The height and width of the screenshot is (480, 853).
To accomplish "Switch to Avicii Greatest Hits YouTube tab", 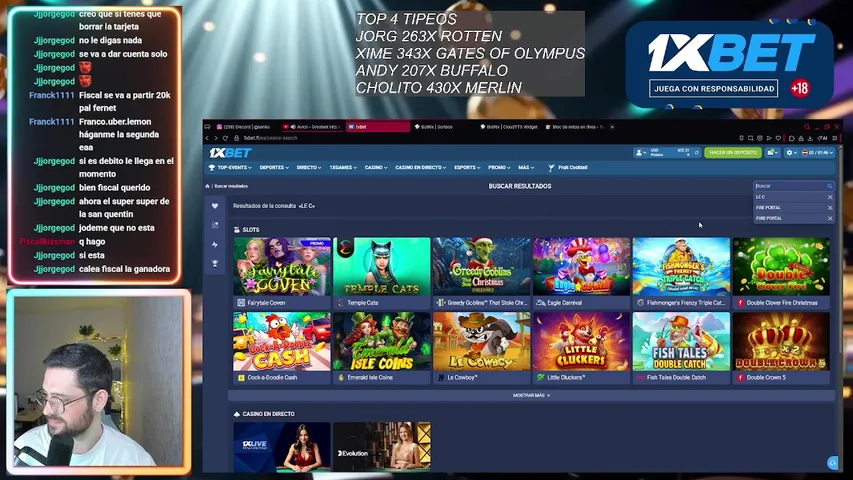I will click(x=311, y=127).
